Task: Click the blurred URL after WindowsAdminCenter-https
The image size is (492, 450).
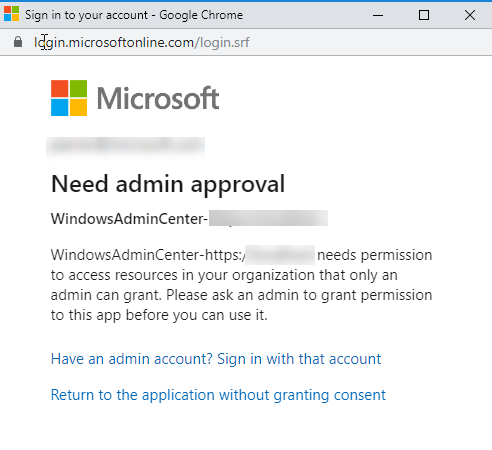Action: [280, 255]
